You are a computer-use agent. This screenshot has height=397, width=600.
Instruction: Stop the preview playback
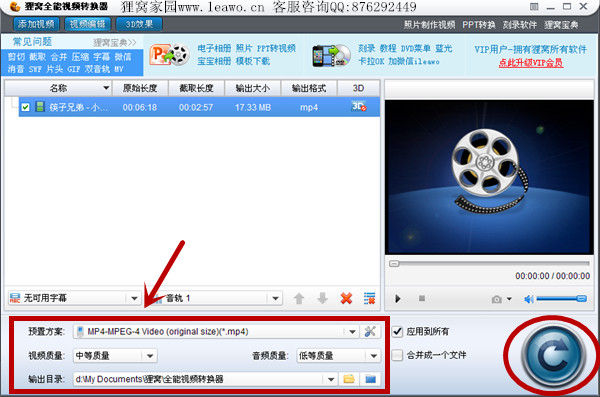(422, 298)
